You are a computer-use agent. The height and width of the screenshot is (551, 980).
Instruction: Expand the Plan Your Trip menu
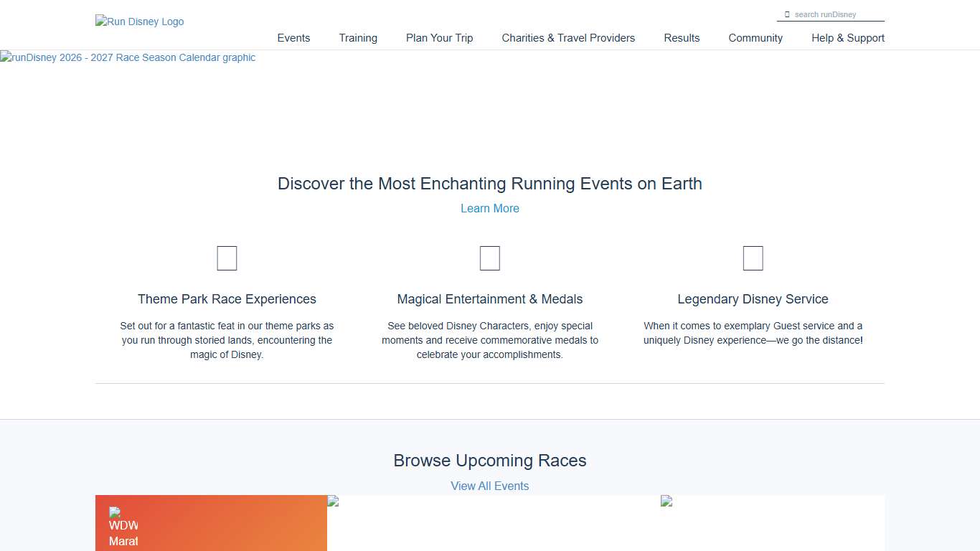(x=439, y=38)
